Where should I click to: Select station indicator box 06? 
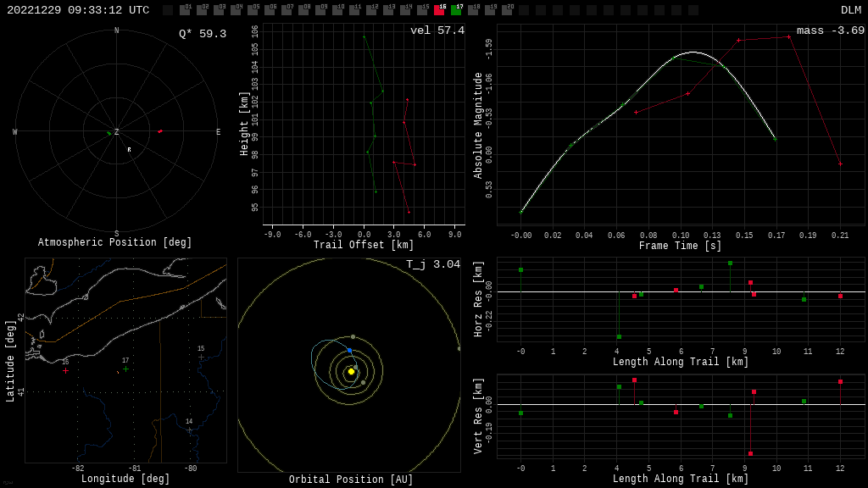pos(270,9)
